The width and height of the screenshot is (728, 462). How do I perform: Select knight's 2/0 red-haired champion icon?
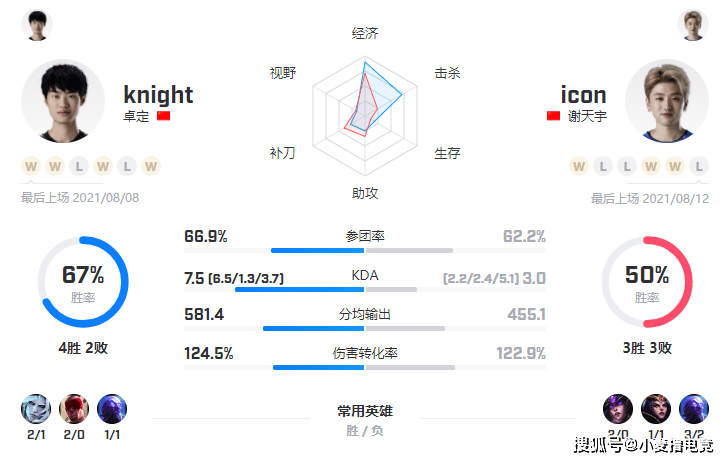(74, 409)
